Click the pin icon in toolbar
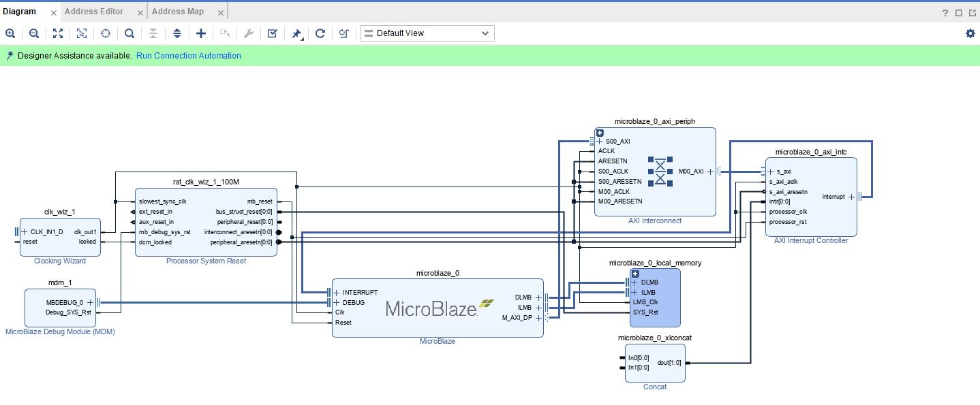 (x=296, y=33)
